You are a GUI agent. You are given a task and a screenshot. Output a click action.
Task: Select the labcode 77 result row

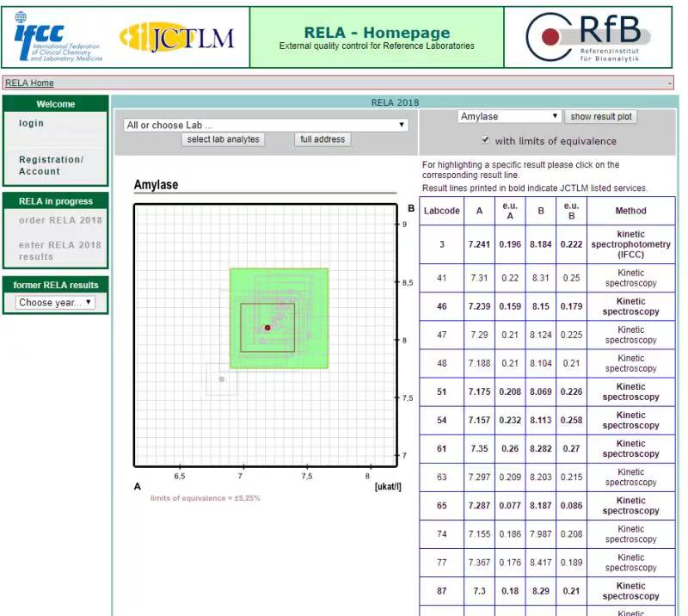(547, 563)
